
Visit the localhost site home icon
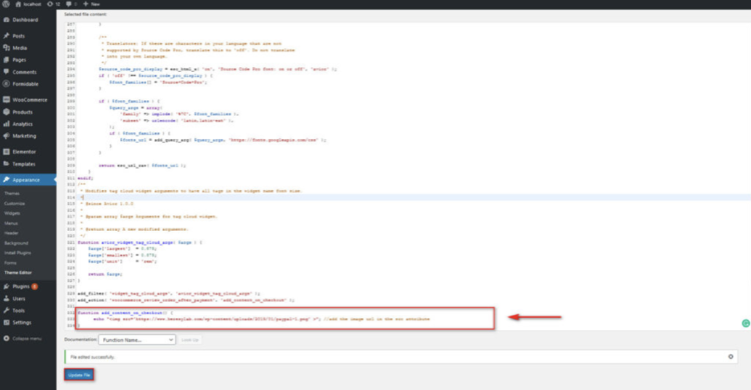(18, 4)
